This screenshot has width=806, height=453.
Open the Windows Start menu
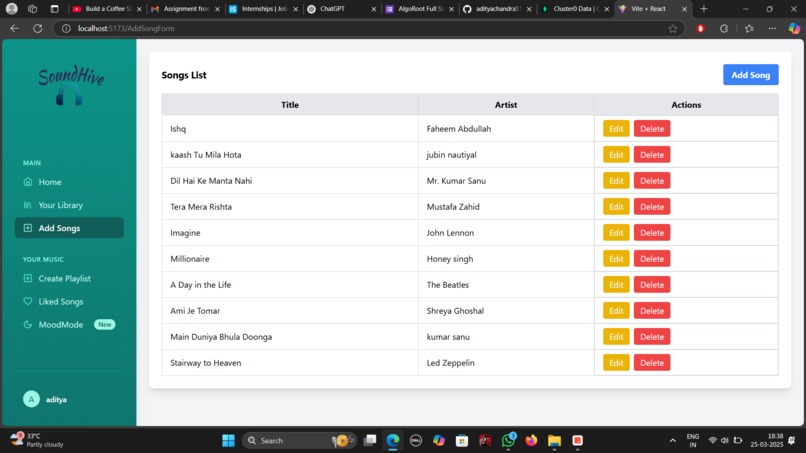click(228, 441)
